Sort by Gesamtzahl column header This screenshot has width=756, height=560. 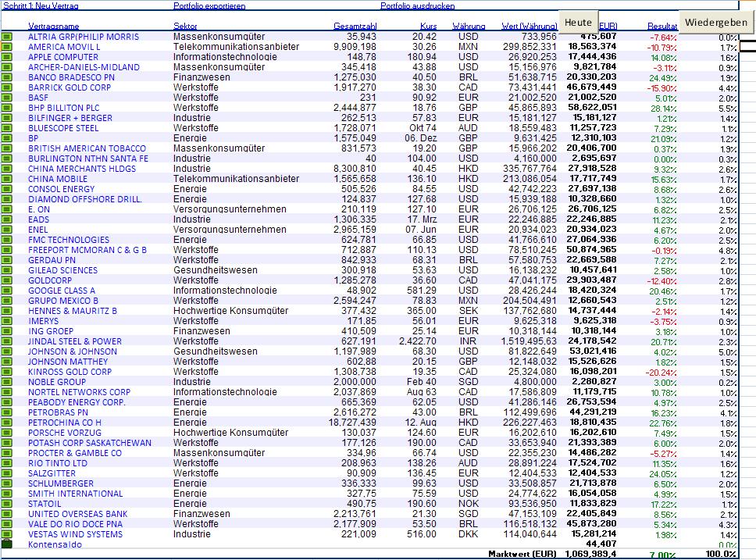click(x=355, y=26)
